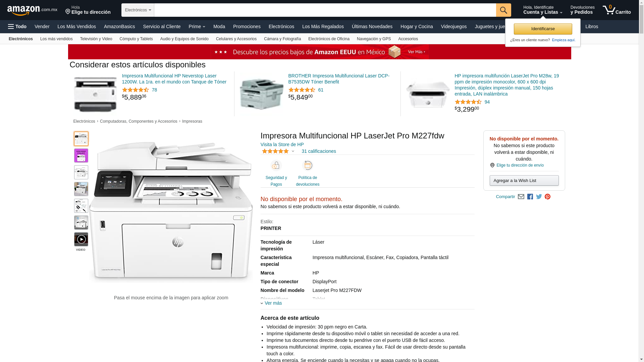Open the Todo hamburger menu
The image size is (644, 362).
click(x=17, y=26)
